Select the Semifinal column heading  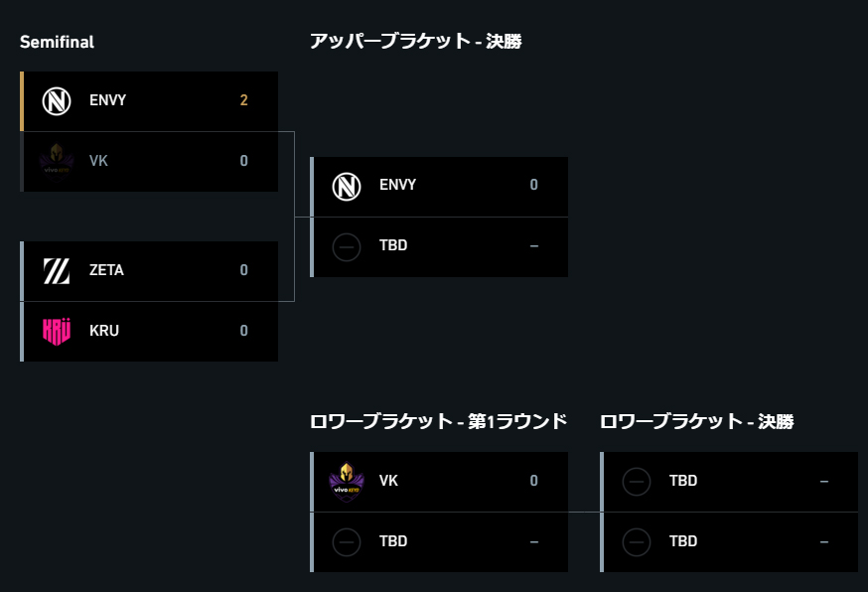57,42
